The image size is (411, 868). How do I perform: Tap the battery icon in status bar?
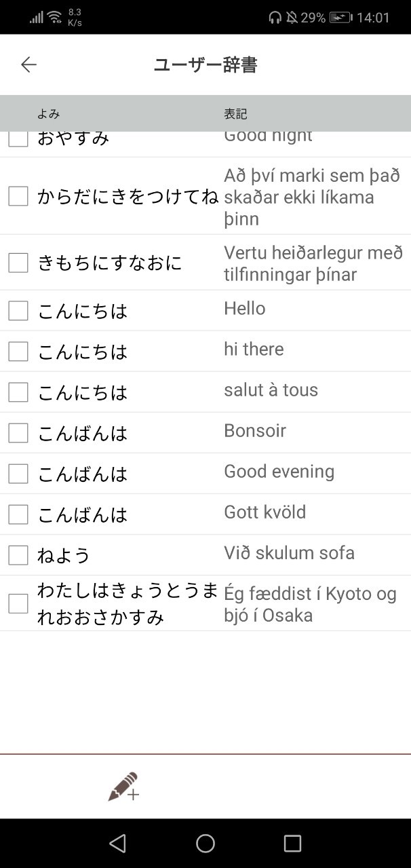coord(340,18)
